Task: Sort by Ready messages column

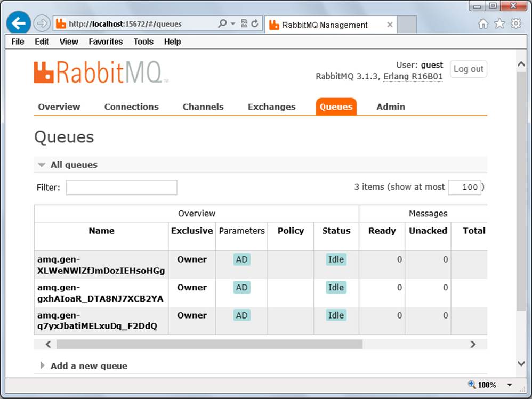Action: [x=382, y=231]
